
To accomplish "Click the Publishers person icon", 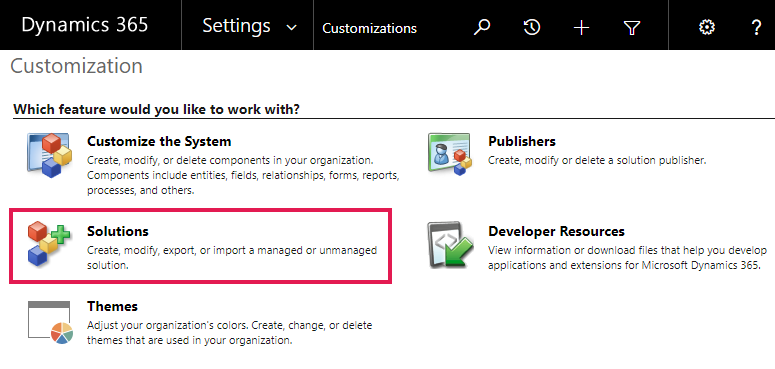I will coord(450,154).
